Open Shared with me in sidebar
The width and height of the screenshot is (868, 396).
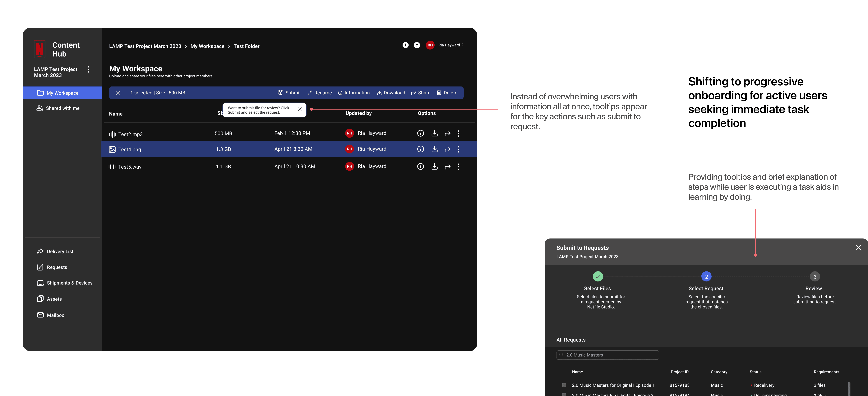pyautogui.click(x=62, y=108)
